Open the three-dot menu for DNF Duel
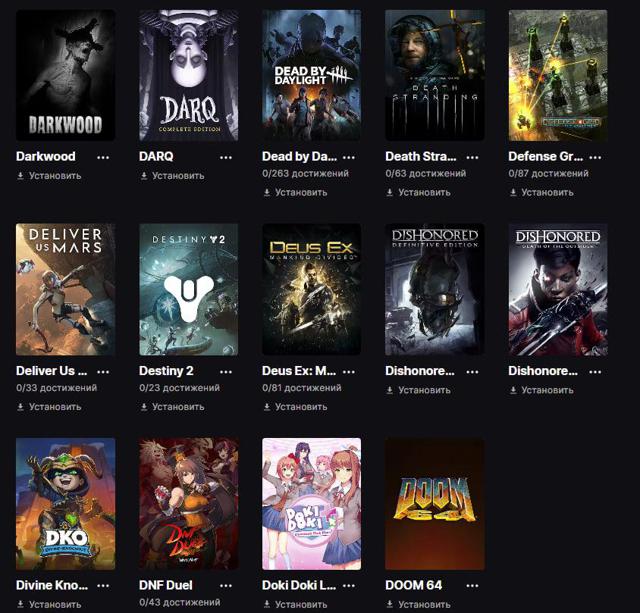Screen dimensions: 640x613 226,586
